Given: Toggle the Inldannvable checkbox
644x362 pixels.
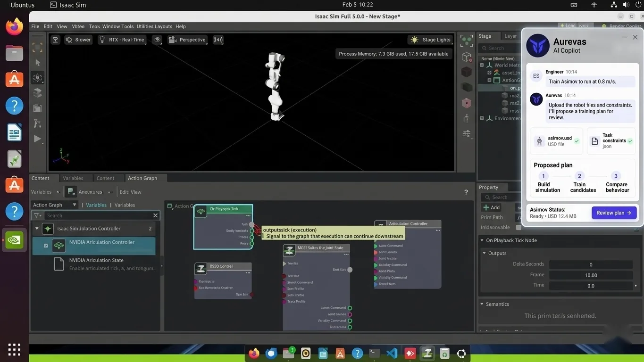Looking at the screenshot, I should click(519, 227).
